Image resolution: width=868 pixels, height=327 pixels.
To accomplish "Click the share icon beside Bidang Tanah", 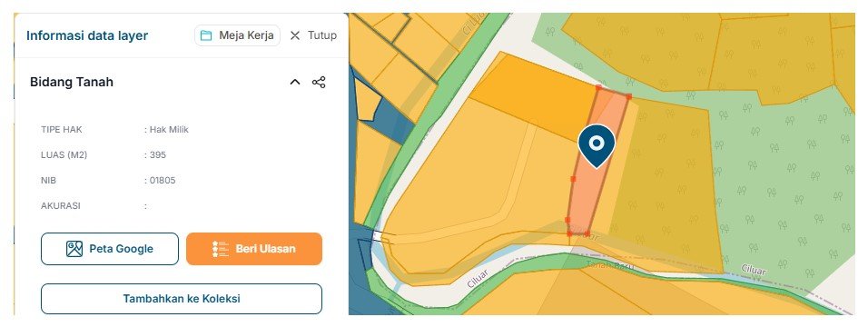I will (x=319, y=82).
